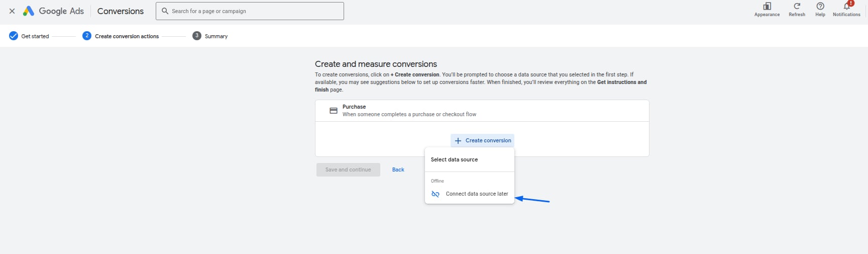Click the '+ Create conversion' button
868x254 pixels.
point(482,141)
